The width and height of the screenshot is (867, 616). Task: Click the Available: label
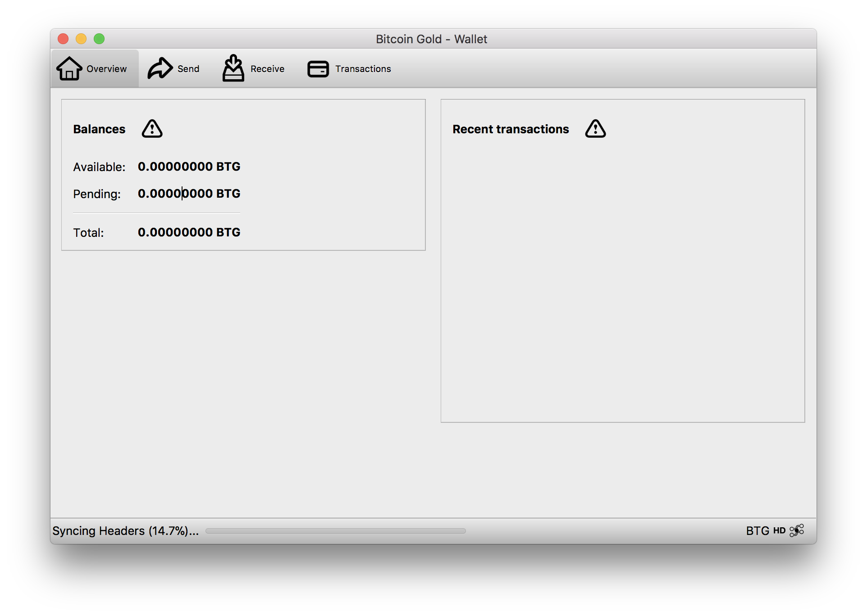click(100, 167)
